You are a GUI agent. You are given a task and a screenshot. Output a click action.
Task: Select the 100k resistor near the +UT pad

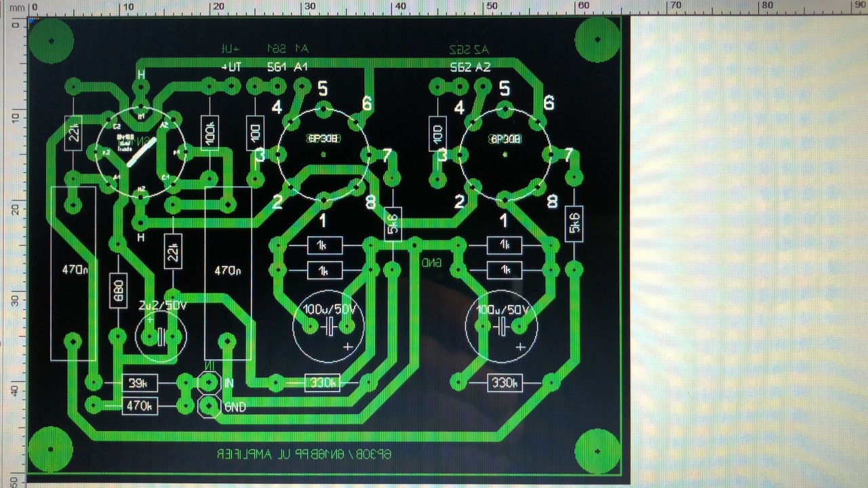[x=210, y=132]
